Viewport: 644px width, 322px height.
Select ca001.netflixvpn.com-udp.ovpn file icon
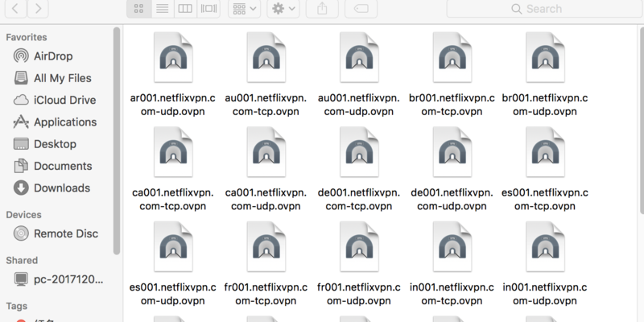[266, 152]
